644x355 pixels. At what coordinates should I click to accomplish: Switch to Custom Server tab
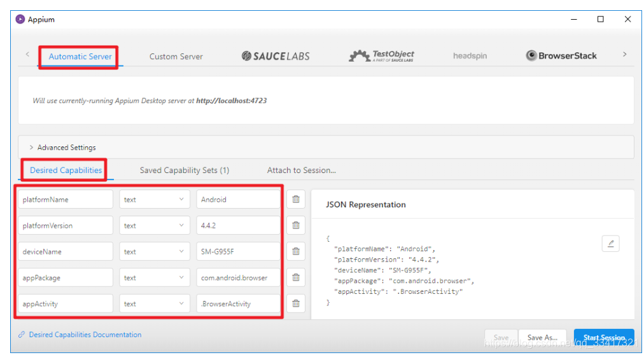176,57
